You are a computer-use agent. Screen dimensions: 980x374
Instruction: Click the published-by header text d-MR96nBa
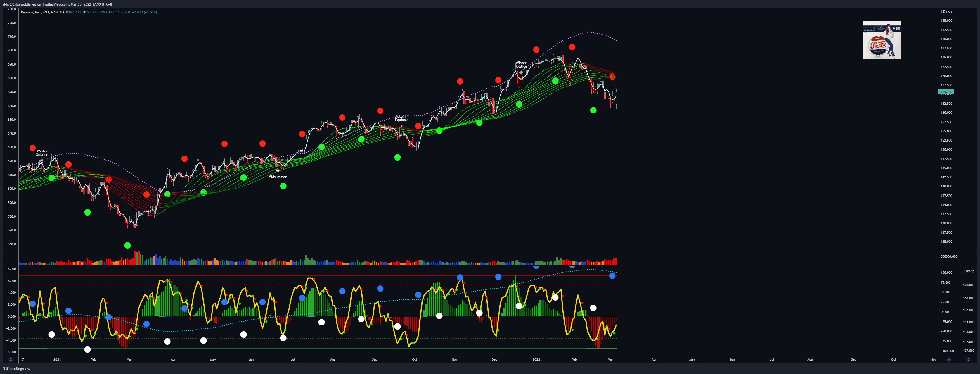(11, 4)
